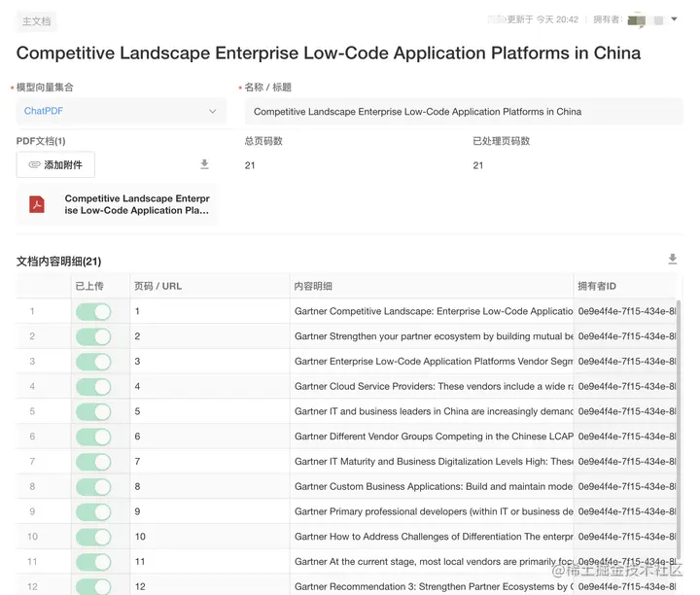Select cell 'Gartner Competitive Landscape: Enterprise Low-Code'
700x595 pixels.
[432, 311]
